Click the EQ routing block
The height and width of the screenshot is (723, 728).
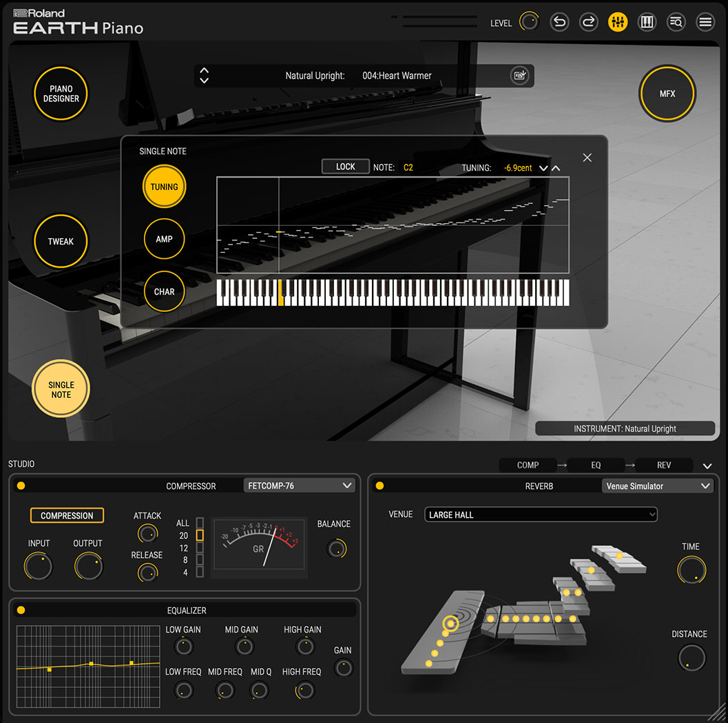coord(596,465)
